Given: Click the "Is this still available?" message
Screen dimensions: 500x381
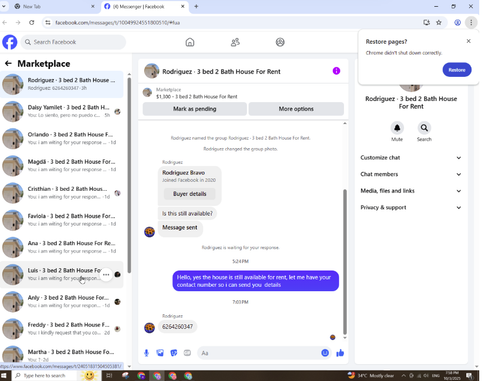Looking at the screenshot, I should (187, 213).
